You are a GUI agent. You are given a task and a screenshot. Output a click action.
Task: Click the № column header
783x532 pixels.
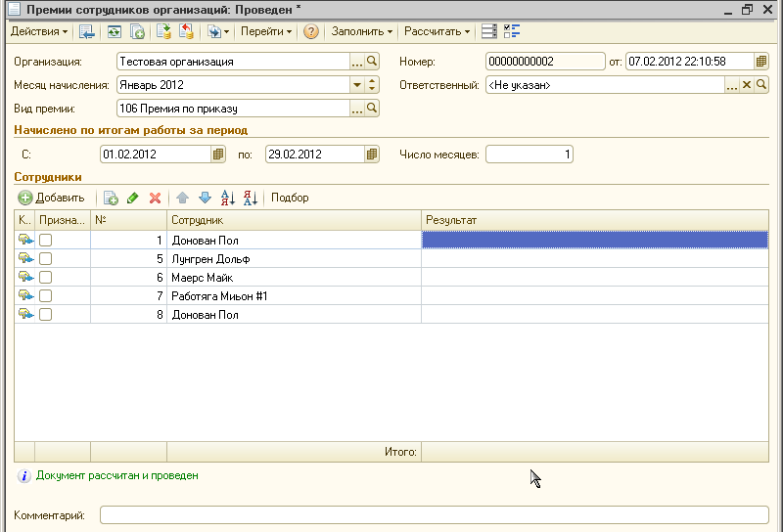128,220
